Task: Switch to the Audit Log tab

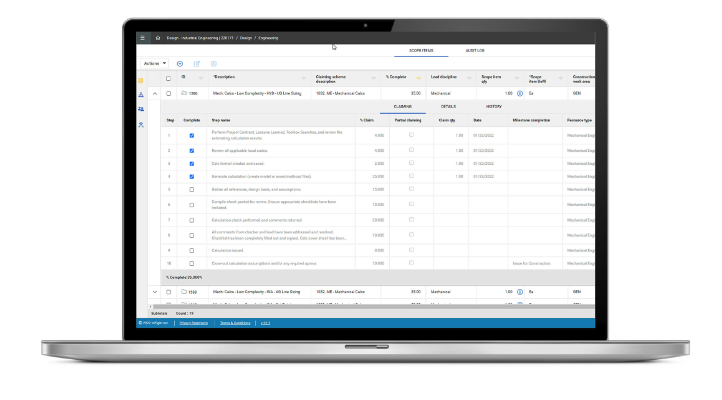Action: (475, 50)
